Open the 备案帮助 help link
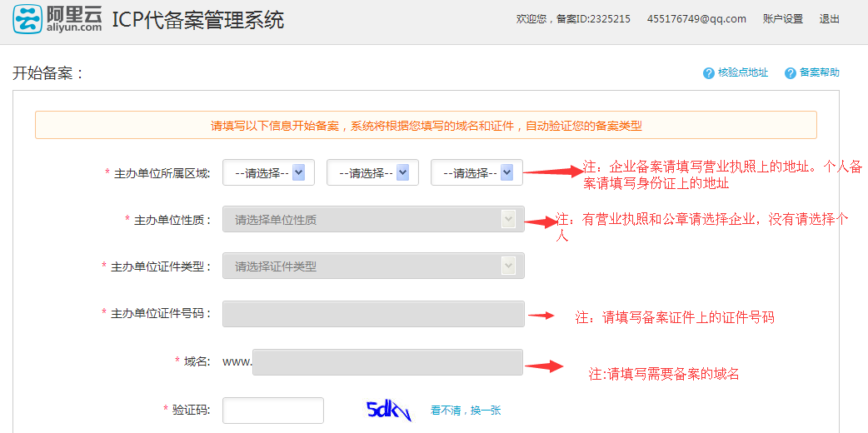The image size is (868, 433). tap(819, 73)
